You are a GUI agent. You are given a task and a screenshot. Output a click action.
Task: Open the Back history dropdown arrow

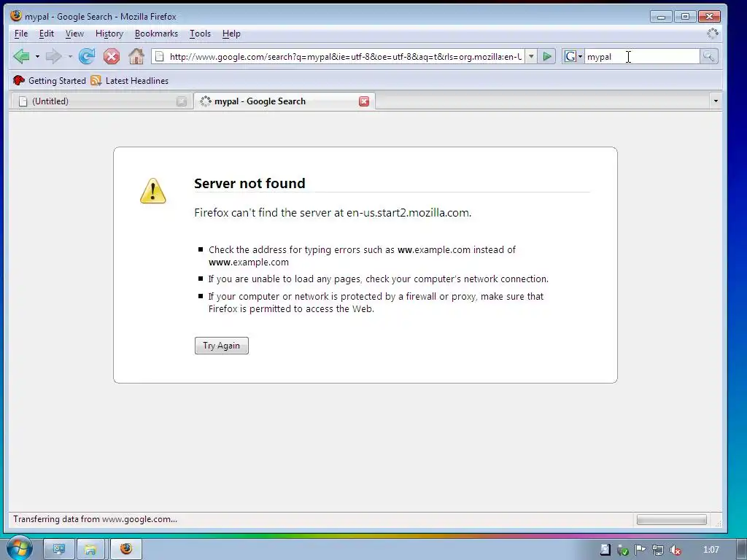tap(37, 57)
